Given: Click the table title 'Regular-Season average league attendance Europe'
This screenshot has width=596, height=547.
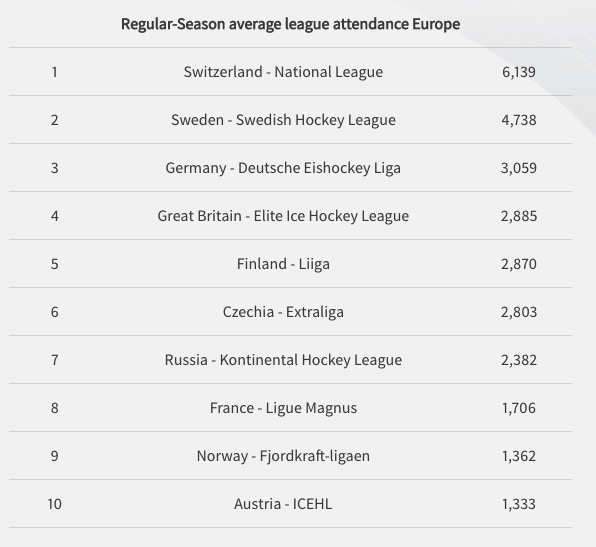Looking at the screenshot, I should (x=290, y=24).
